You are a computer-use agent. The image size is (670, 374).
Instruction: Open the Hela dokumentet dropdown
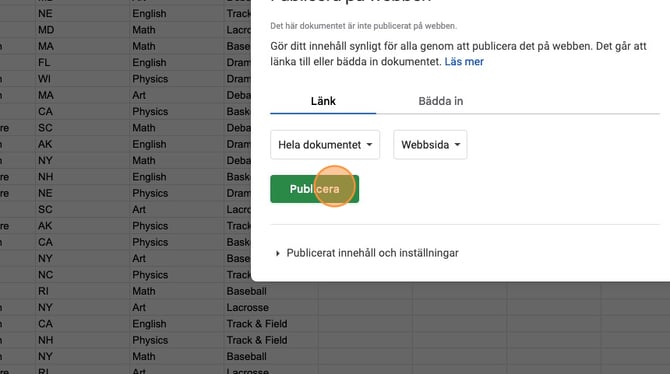pyautogui.click(x=325, y=145)
